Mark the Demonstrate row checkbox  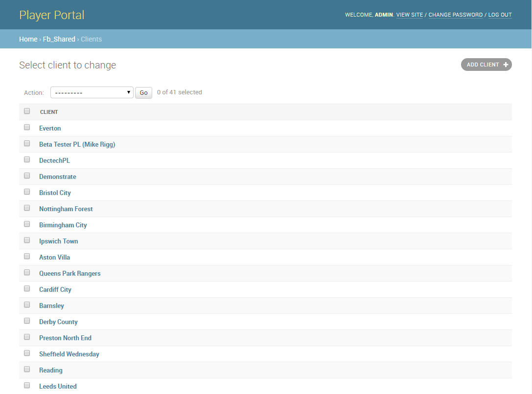coord(27,175)
